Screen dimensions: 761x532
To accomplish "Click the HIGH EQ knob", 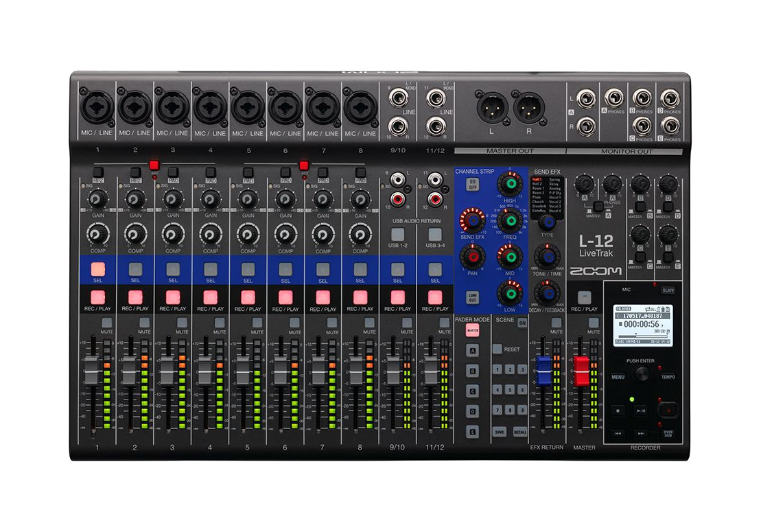I will point(510,185).
